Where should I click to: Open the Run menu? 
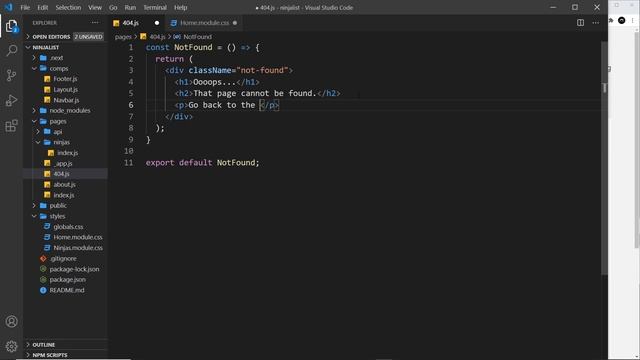click(130, 7)
